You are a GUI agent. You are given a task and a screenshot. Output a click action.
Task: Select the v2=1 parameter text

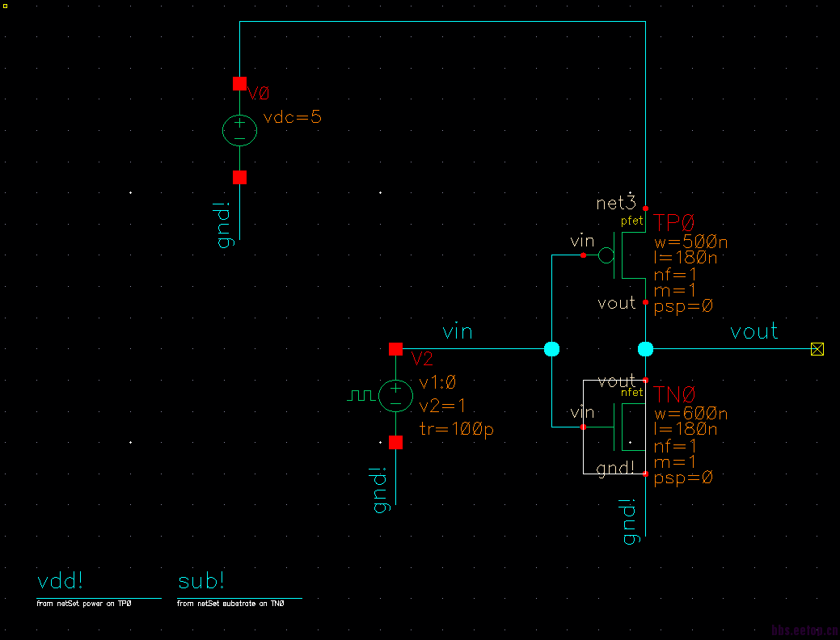pyautogui.click(x=442, y=406)
